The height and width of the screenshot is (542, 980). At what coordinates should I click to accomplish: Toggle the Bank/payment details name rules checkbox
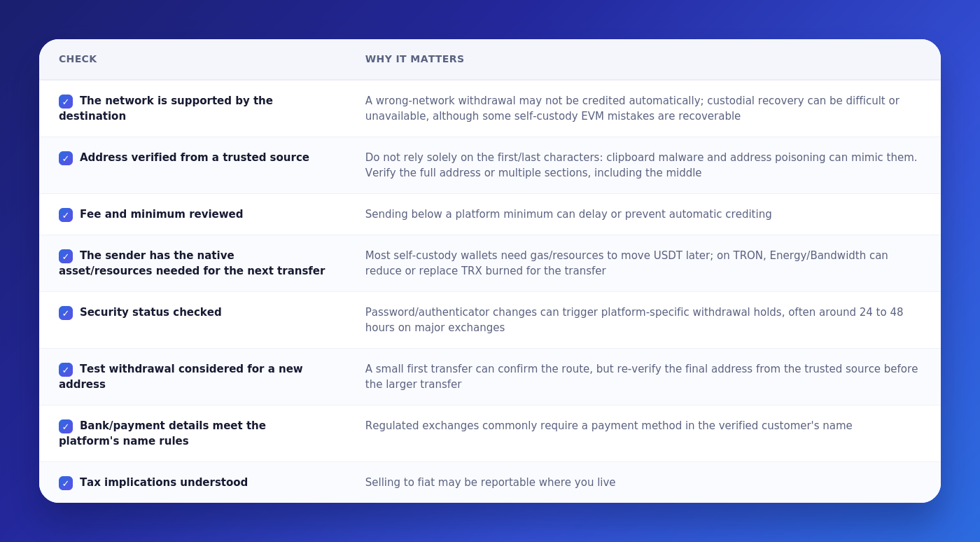[66, 426]
